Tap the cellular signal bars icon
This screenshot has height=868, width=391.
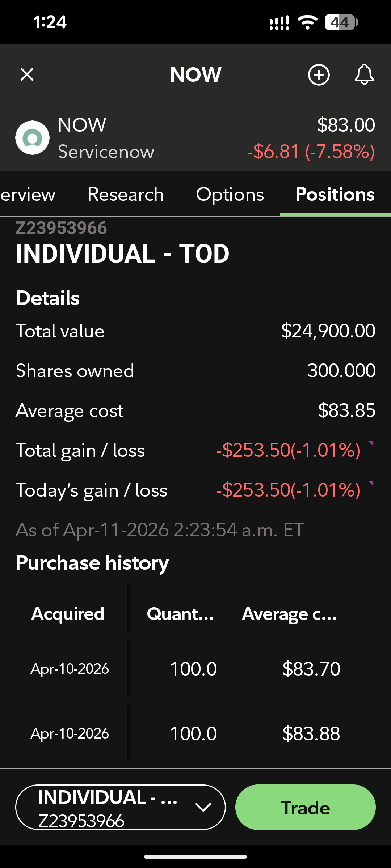tap(279, 22)
